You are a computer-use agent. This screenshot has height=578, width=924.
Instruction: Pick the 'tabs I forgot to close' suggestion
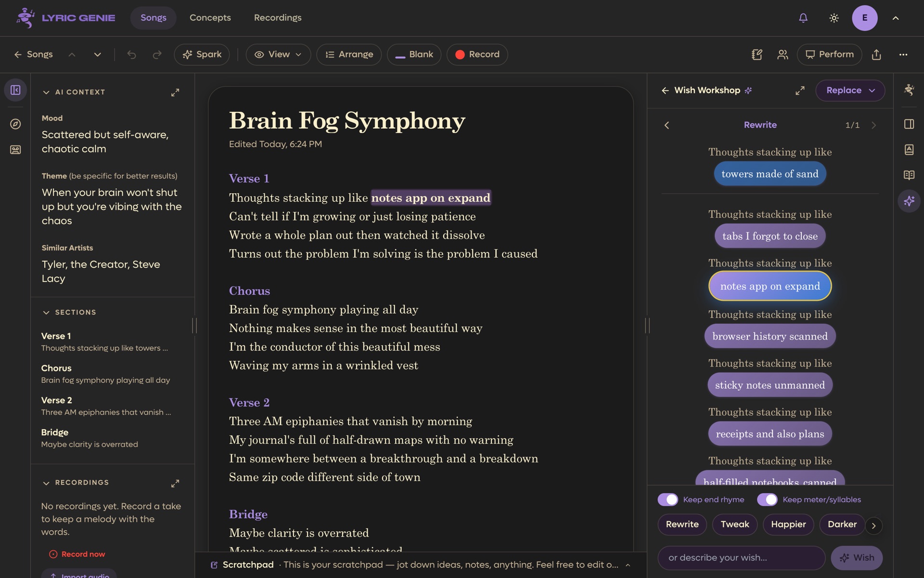(770, 236)
